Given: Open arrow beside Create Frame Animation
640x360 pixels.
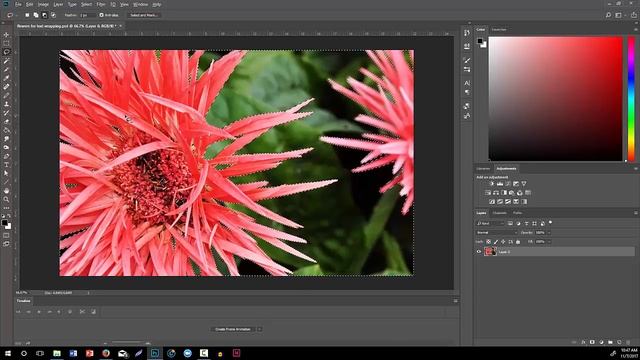Looking at the screenshot, I should [259, 329].
